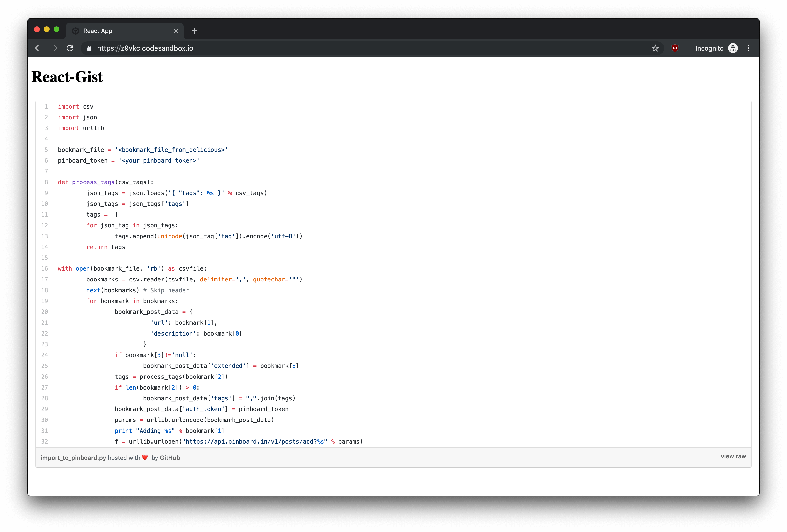Open Chrome three-dot menu

749,48
